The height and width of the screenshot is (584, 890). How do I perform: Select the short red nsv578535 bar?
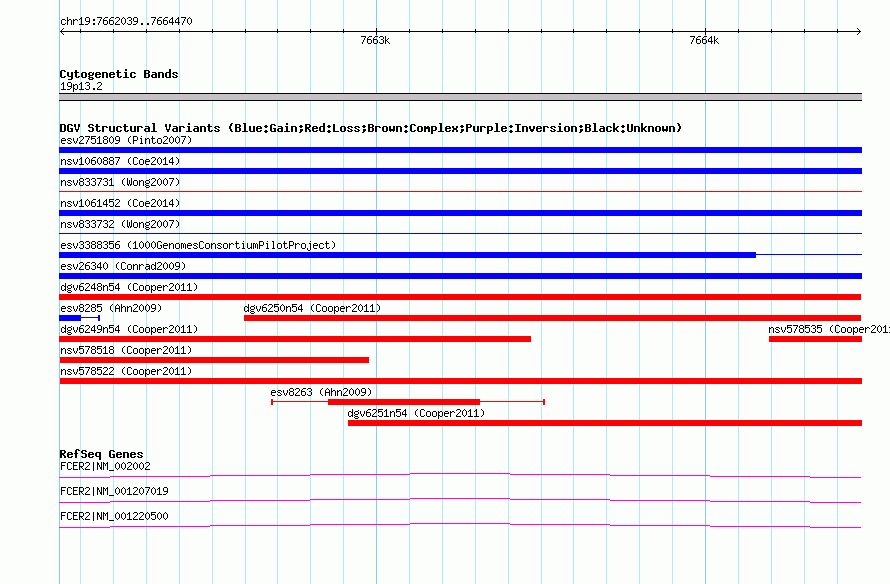tap(816, 339)
